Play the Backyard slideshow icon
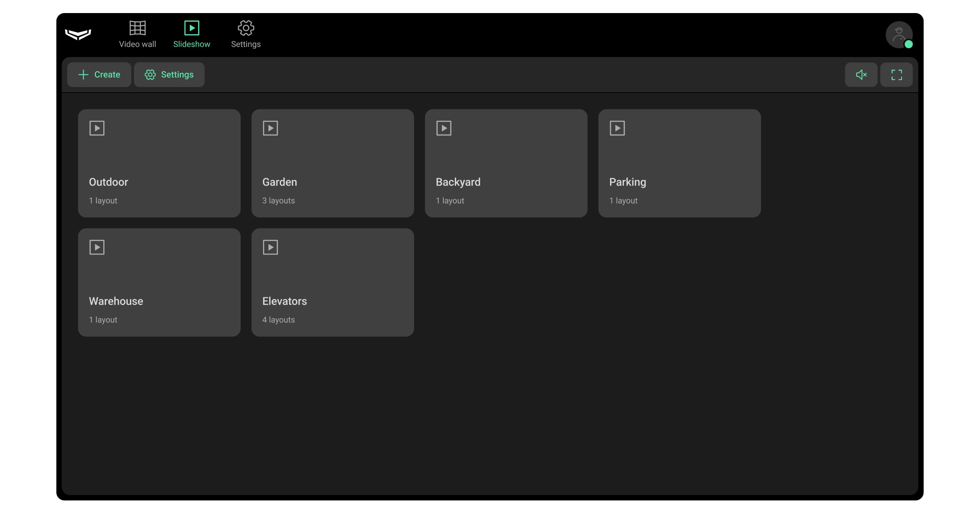Screen dimensions: 980x514 click(444, 128)
